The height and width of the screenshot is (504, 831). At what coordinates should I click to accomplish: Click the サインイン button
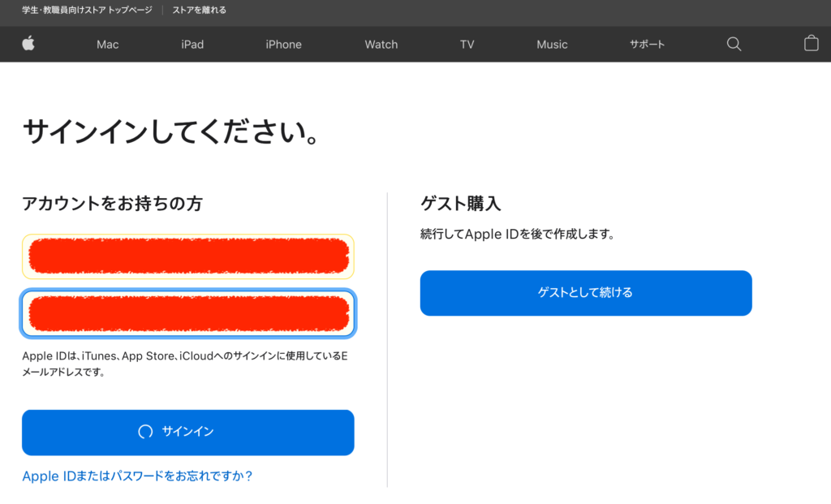click(188, 433)
